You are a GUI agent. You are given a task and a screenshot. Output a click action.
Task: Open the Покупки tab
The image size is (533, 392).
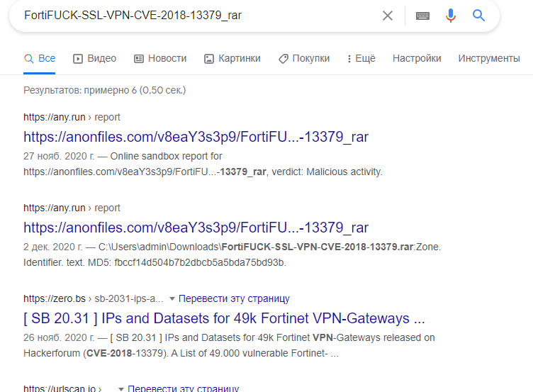click(x=304, y=58)
